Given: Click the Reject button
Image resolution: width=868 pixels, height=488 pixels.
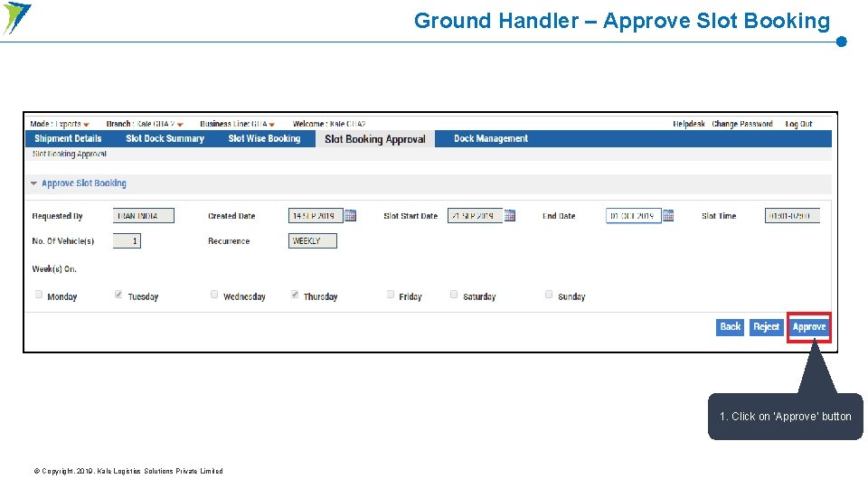Looking at the screenshot, I should (x=766, y=327).
